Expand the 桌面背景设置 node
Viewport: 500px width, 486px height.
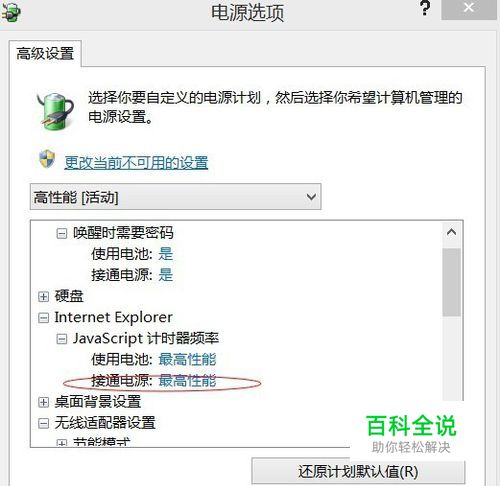click(x=43, y=402)
